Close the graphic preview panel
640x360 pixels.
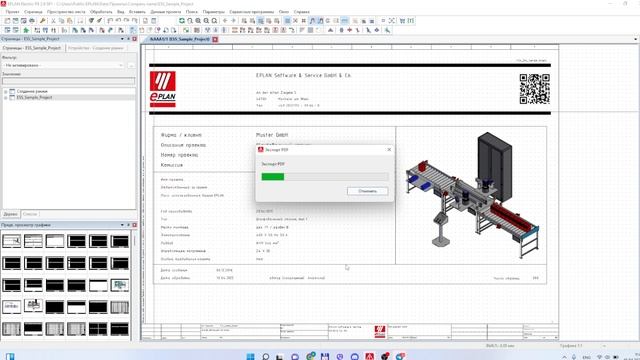[134, 225]
